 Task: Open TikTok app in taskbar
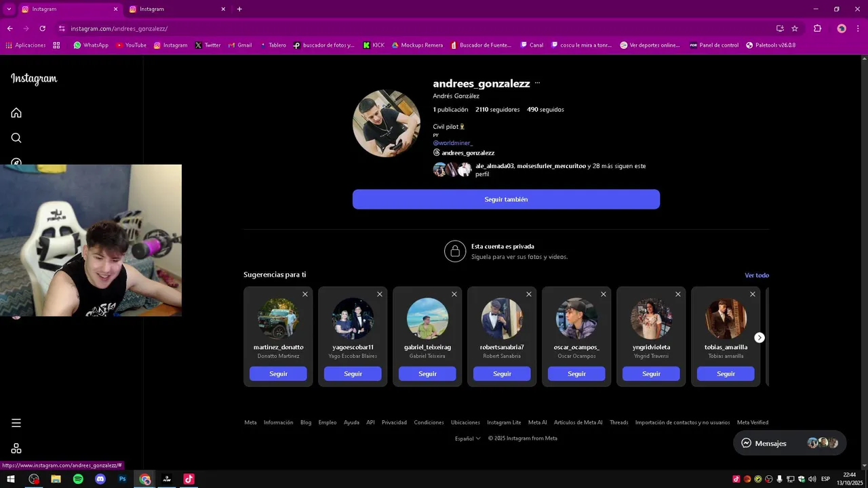pos(189,479)
